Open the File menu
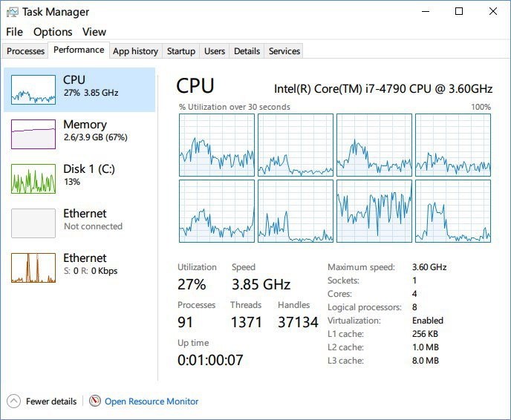The image size is (511, 420). [x=14, y=32]
